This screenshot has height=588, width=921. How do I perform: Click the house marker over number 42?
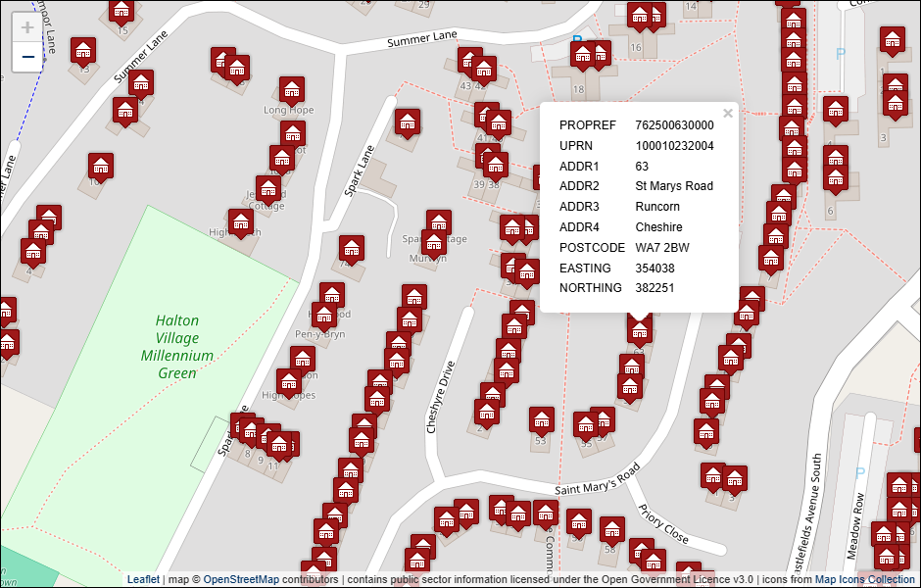483,70
